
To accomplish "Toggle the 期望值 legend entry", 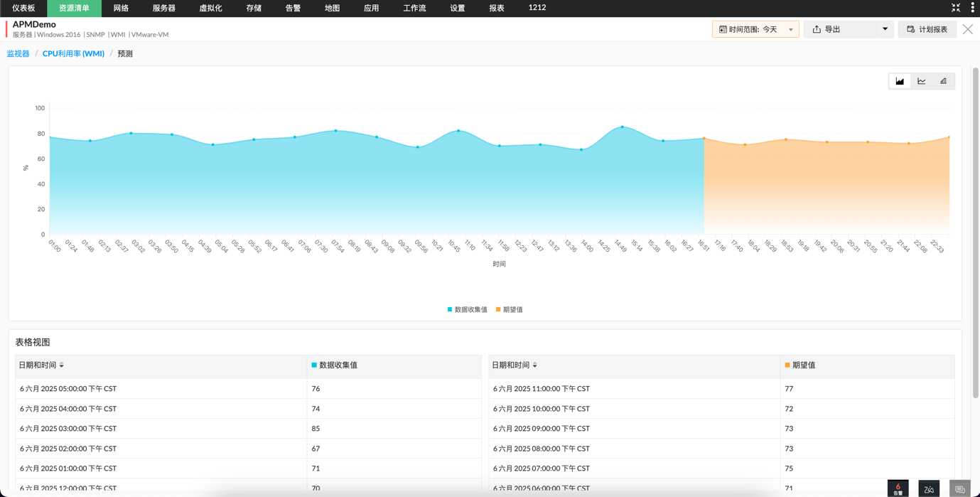I will (509, 309).
